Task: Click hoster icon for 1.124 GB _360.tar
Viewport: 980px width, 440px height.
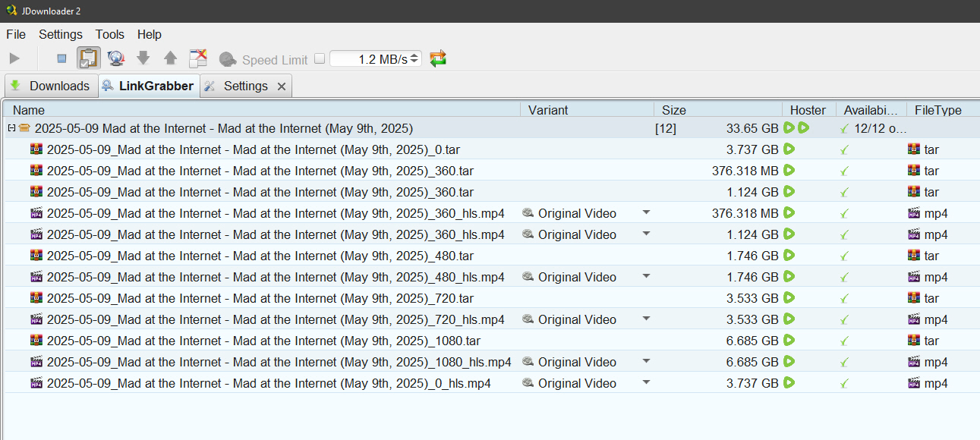Action: [789, 191]
